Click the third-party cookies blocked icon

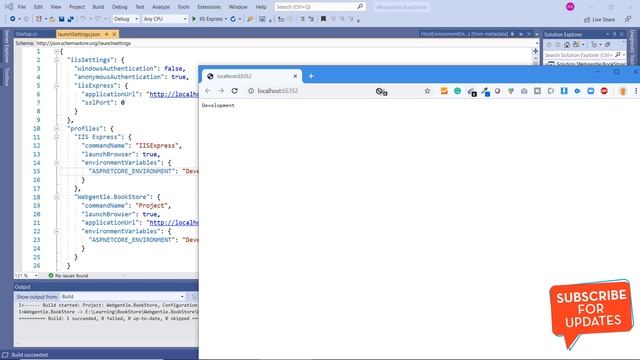click(381, 91)
